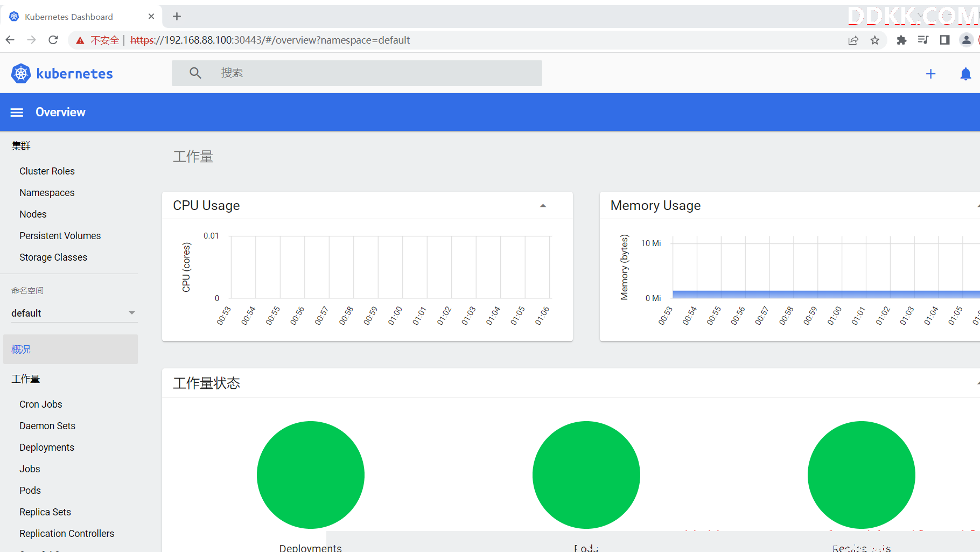Open Daemon Sets in sidebar

[47, 426]
